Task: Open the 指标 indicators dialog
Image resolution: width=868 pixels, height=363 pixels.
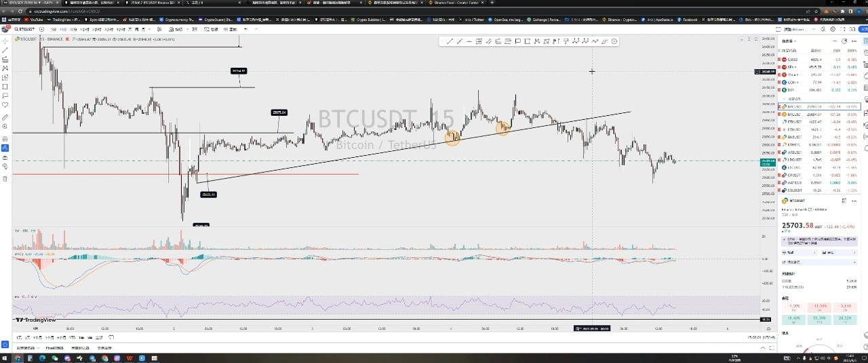Action: [177, 29]
